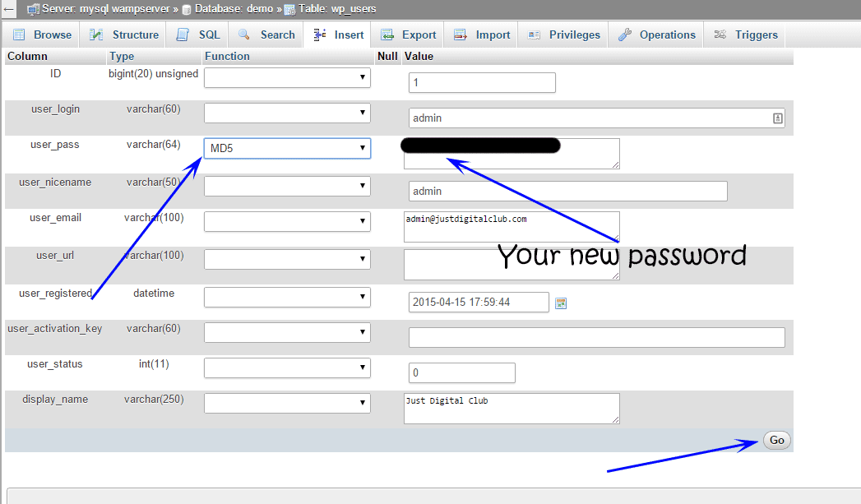The width and height of the screenshot is (861, 504).
Task: Follow the Table: wp_users breadcrumb link
Action: (337, 9)
